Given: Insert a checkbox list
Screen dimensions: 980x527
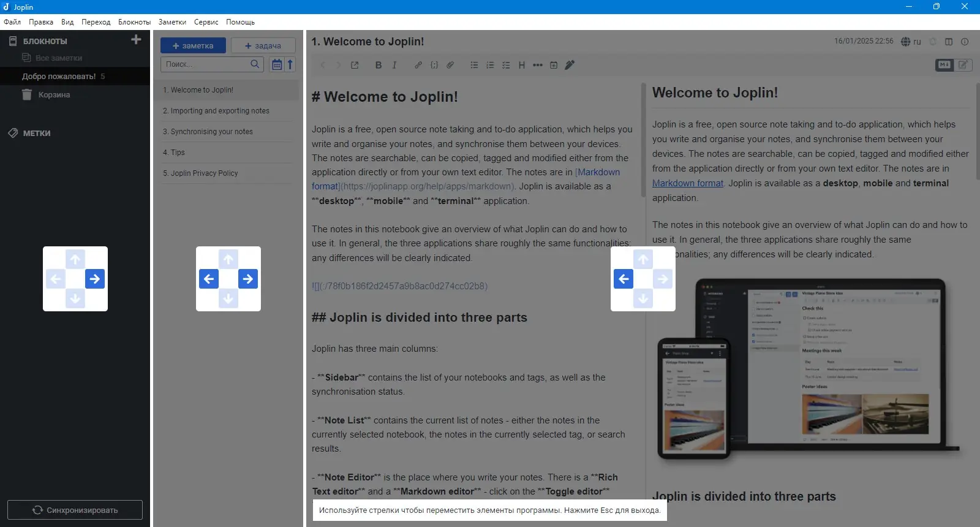Looking at the screenshot, I should coord(506,65).
